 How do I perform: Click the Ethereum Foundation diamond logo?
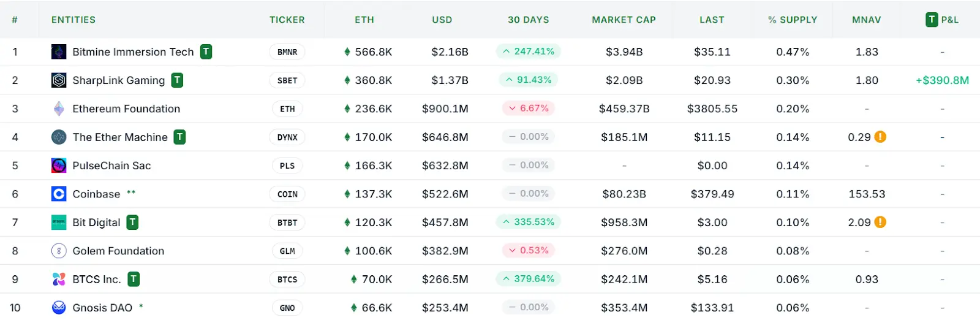click(x=59, y=109)
